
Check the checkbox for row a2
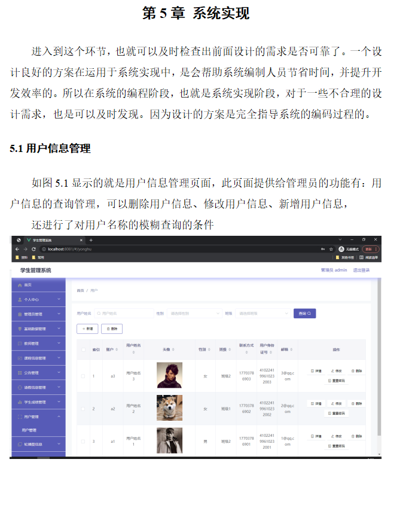coord(83,409)
